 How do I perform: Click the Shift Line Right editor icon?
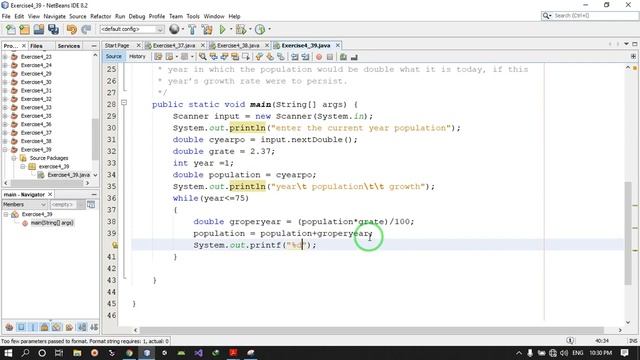tap(305, 57)
